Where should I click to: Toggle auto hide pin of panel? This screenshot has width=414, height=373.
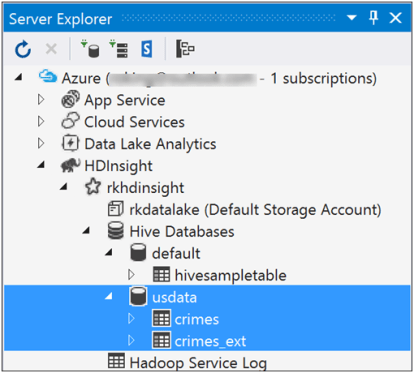click(x=374, y=17)
